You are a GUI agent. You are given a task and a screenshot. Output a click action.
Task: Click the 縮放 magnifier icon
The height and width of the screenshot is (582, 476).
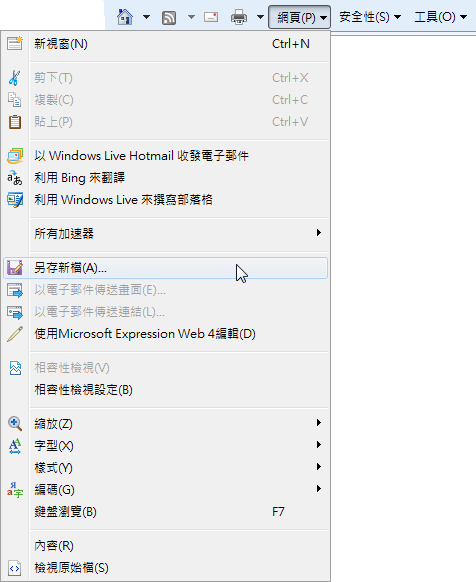[x=15, y=424]
